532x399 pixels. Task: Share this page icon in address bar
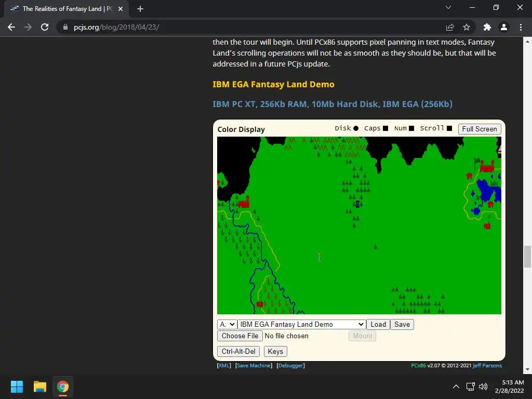tap(450, 27)
